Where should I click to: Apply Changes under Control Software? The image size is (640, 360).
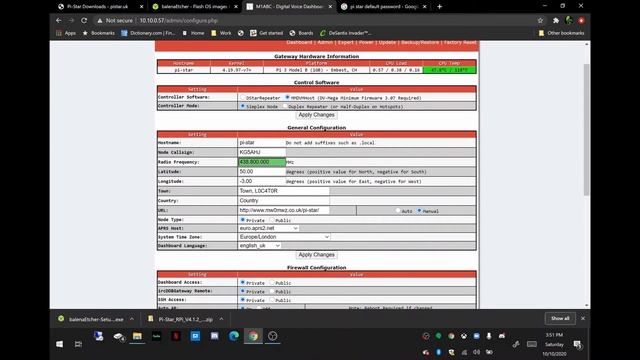point(316,115)
